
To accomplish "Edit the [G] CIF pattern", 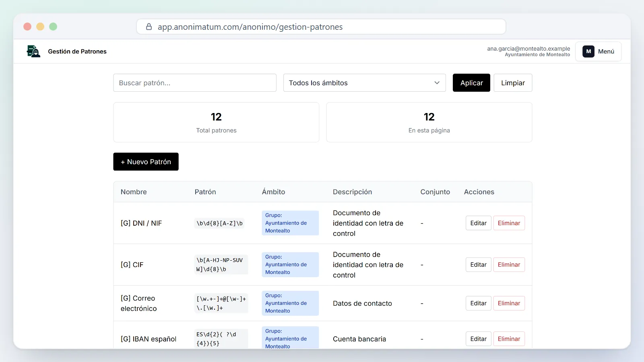I will (479, 265).
